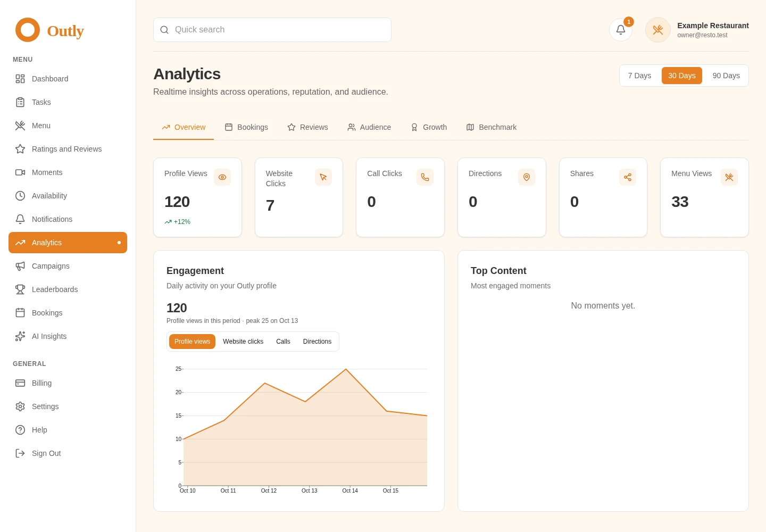Open Settings in the sidebar
This screenshot has height=532, width=766.
(x=68, y=406)
